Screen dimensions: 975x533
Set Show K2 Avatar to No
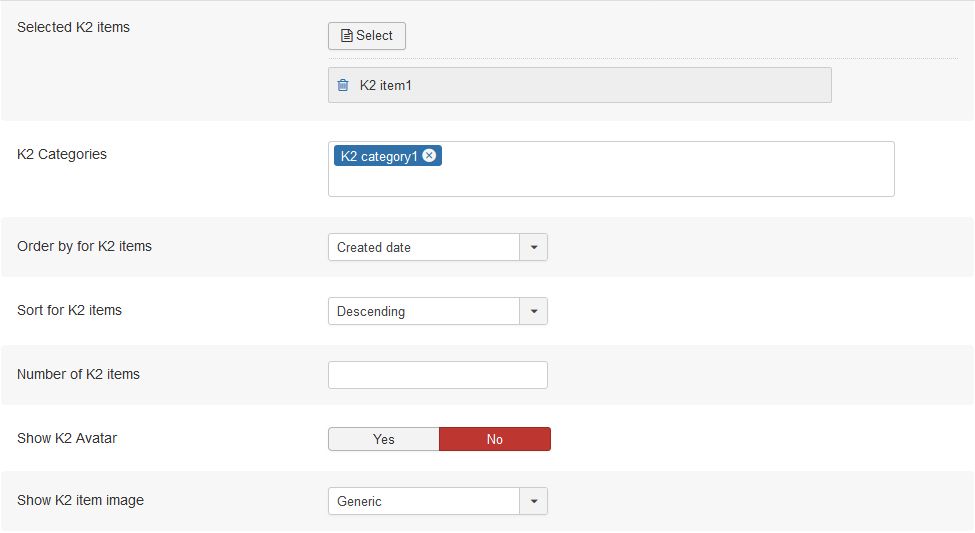pyautogui.click(x=495, y=439)
